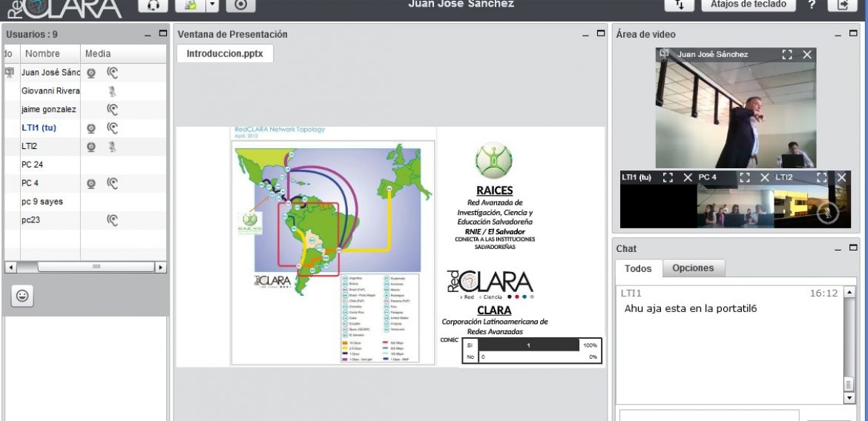The height and width of the screenshot is (421, 868).
Task: Click listen-only ear icon in Juan José row
Action: [112, 73]
